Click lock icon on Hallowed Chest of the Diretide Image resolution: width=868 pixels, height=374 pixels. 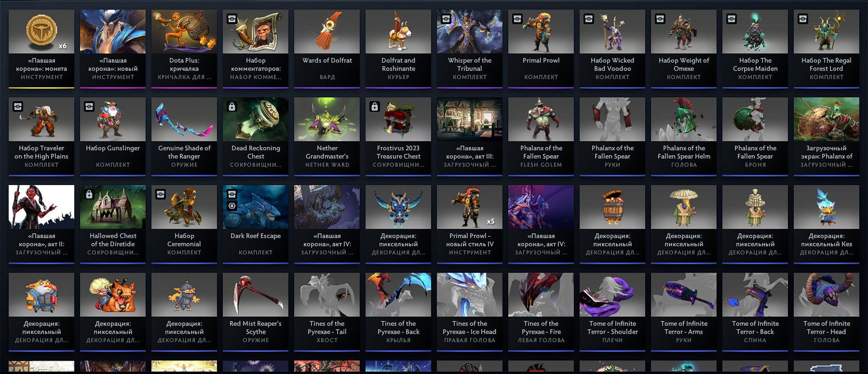[x=89, y=194]
